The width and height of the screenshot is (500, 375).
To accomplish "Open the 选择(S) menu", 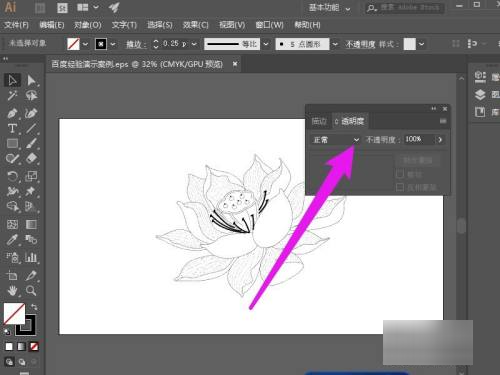I will point(160,25).
